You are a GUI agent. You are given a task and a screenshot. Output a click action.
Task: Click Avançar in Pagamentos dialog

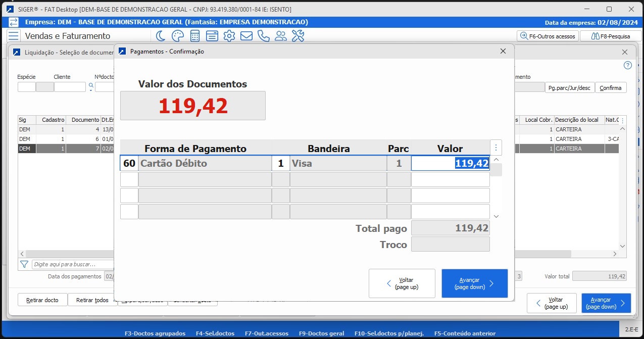475,283
